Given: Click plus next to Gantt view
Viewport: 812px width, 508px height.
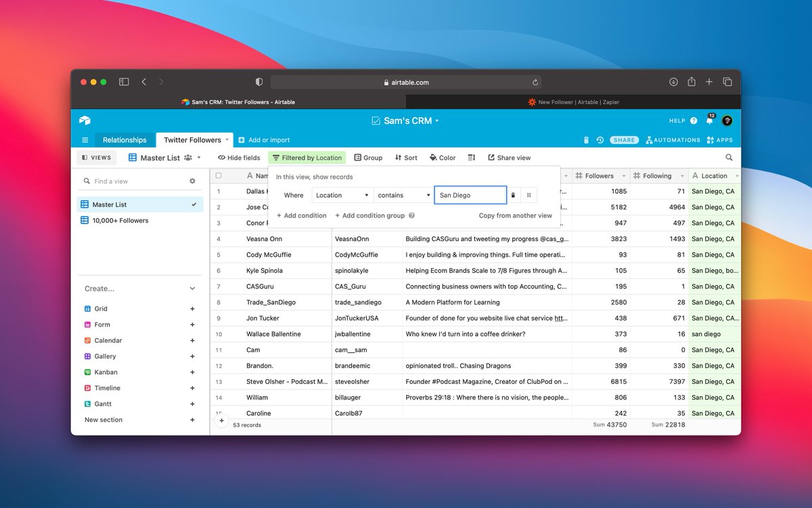Looking at the screenshot, I should pyautogui.click(x=192, y=404).
